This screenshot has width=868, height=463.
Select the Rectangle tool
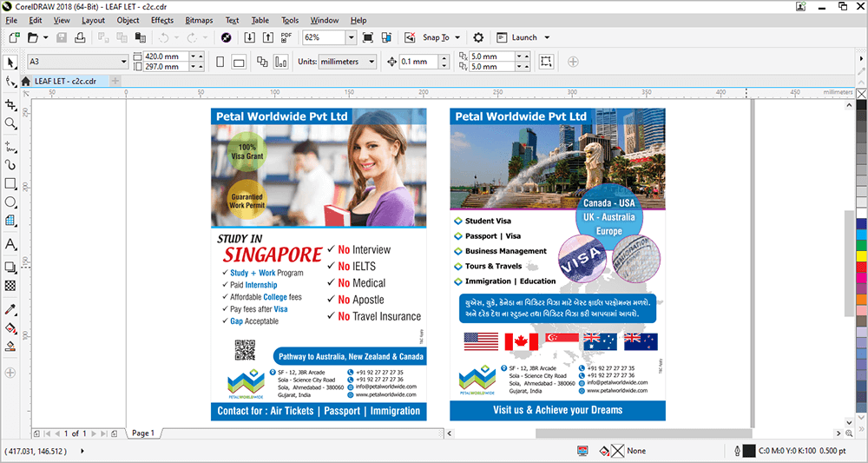(10, 183)
